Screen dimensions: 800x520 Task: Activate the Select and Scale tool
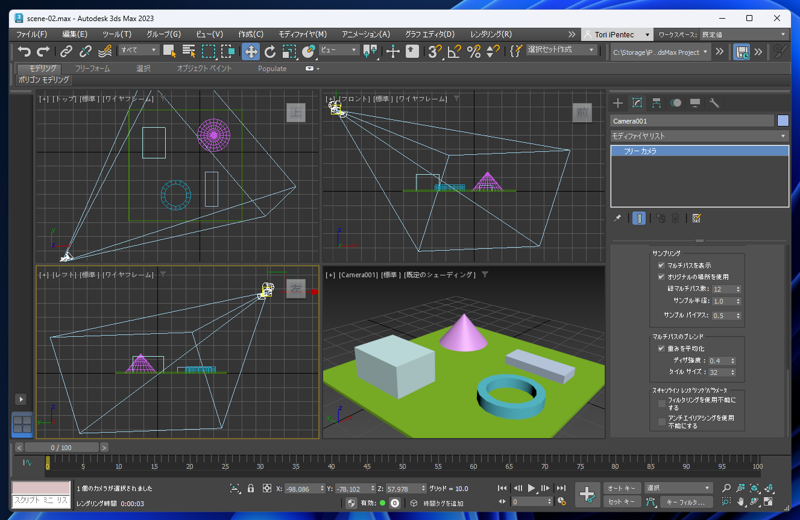(289, 52)
